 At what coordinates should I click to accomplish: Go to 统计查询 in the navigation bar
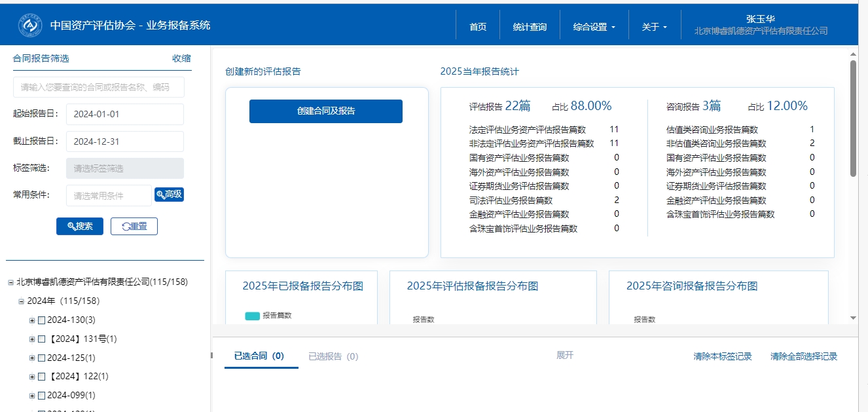[530, 27]
